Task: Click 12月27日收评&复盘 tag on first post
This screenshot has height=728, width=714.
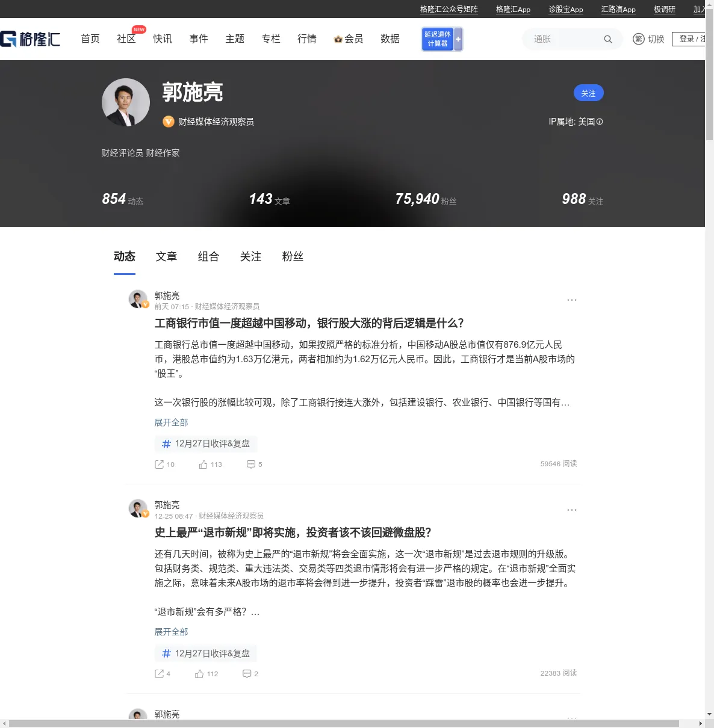Action: pos(206,444)
